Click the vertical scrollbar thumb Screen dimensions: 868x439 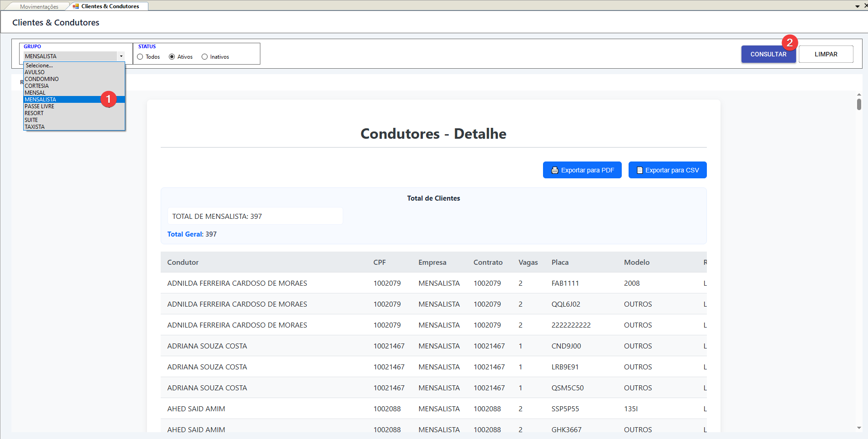pos(859,104)
